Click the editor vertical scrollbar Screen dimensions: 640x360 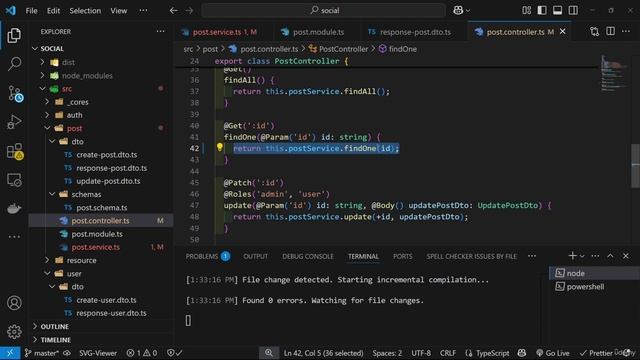point(635,165)
